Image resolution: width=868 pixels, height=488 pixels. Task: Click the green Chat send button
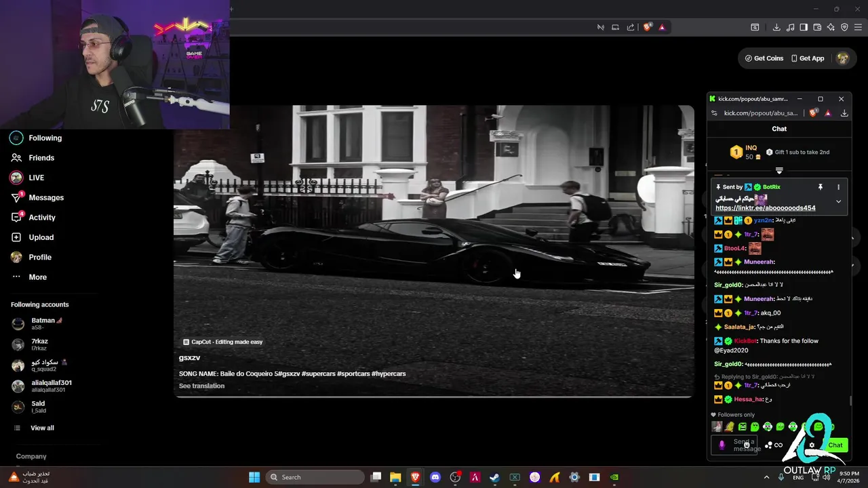pyautogui.click(x=835, y=445)
